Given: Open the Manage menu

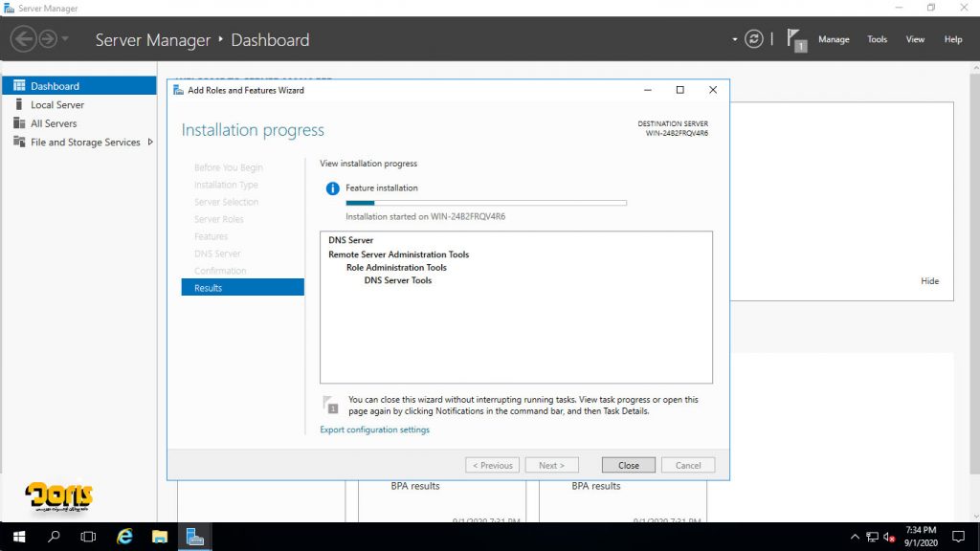Looking at the screenshot, I should click(x=834, y=39).
